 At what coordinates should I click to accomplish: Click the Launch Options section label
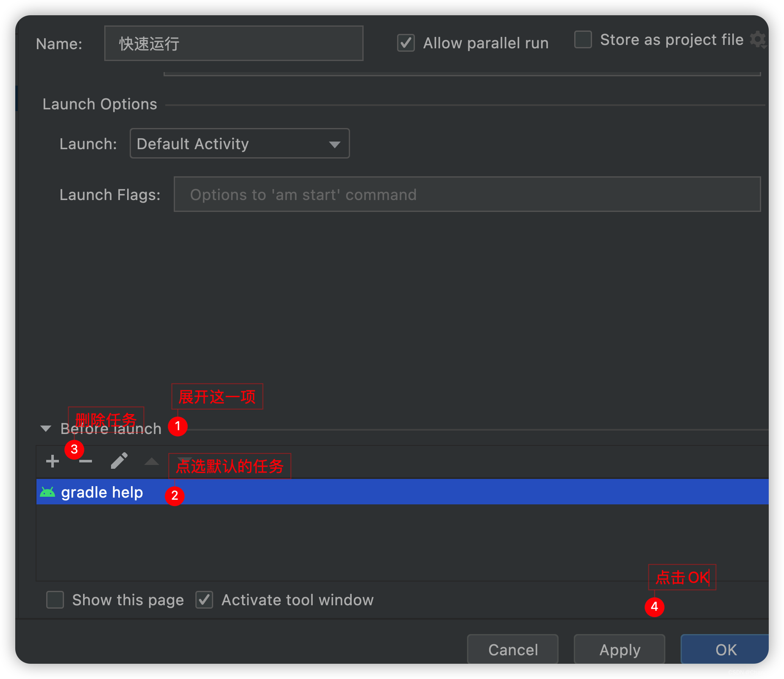click(x=100, y=104)
